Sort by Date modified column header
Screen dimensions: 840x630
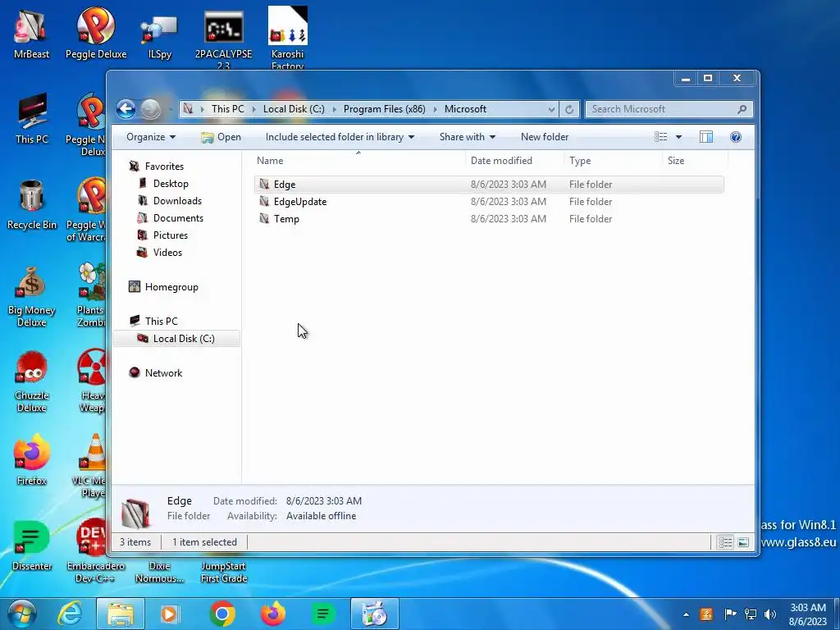coord(514,161)
